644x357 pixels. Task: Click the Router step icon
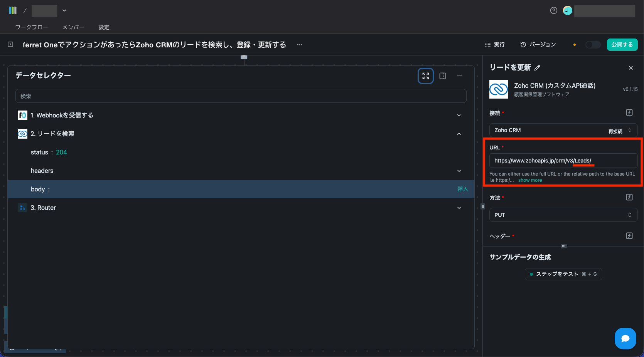[22, 208]
